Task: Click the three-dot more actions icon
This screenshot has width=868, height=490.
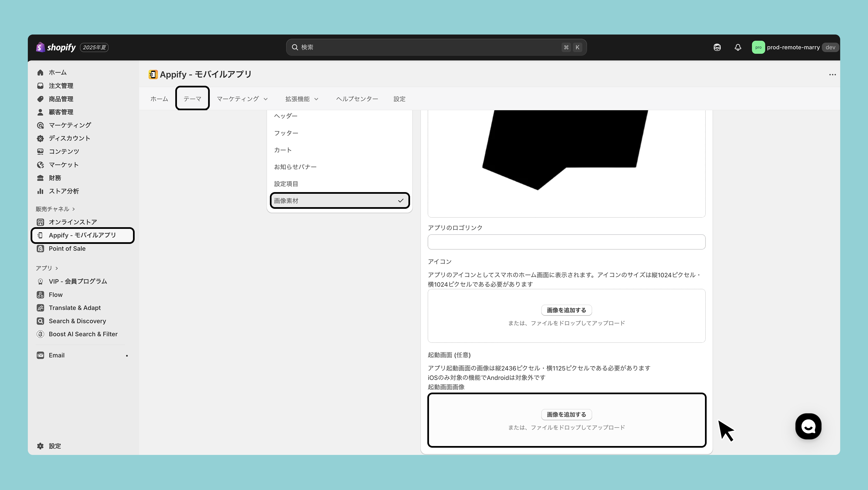Action: pos(832,75)
